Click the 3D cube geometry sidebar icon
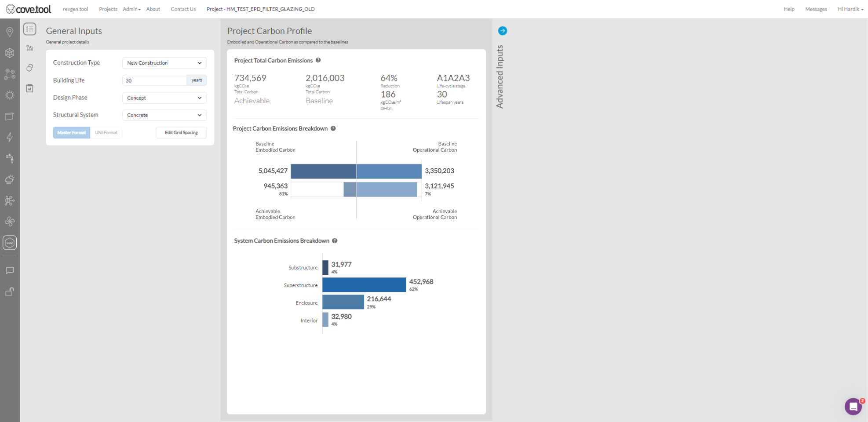 pos(10,53)
